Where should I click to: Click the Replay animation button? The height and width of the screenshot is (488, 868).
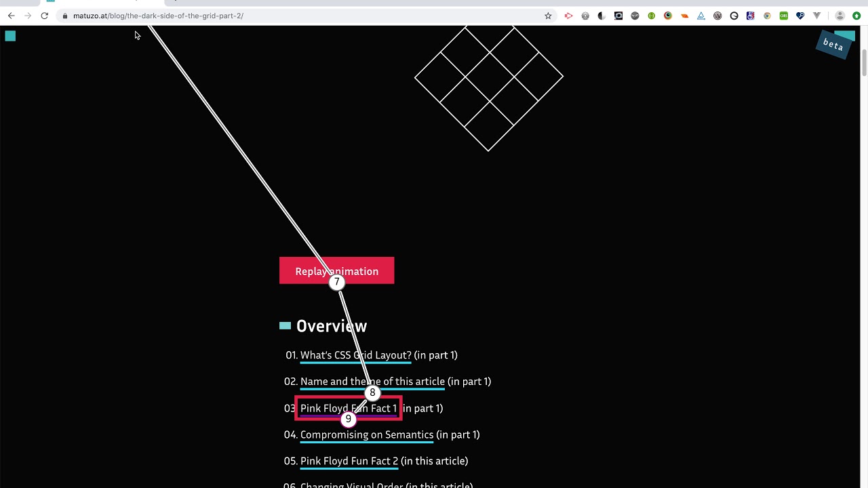336,271
